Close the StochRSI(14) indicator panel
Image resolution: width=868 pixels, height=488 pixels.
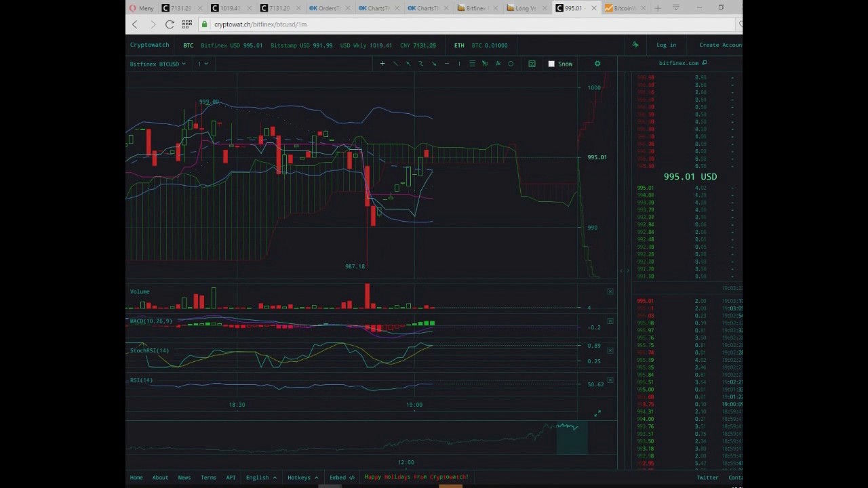pyautogui.click(x=610, y=350)
